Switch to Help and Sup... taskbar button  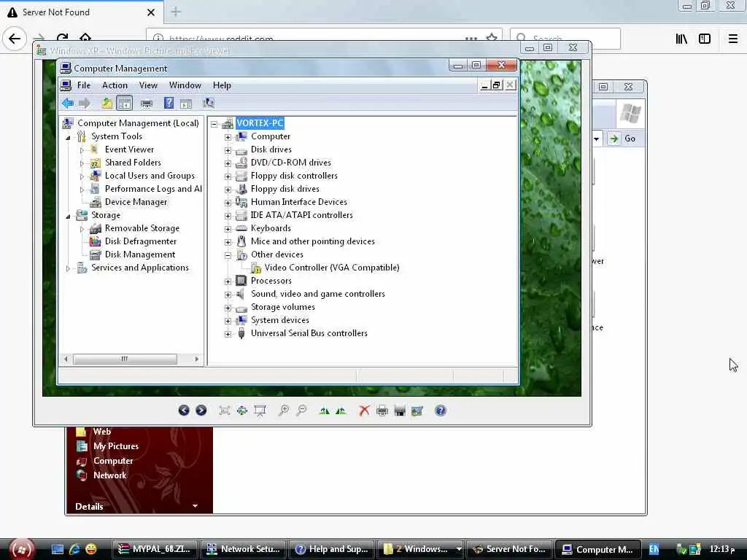click(333, 549)
